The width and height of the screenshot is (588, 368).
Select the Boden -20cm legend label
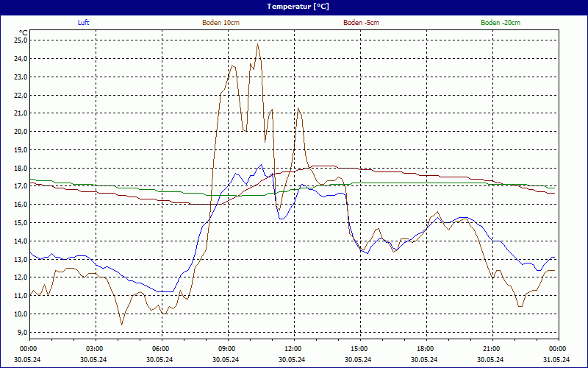[x=500, y=23]
